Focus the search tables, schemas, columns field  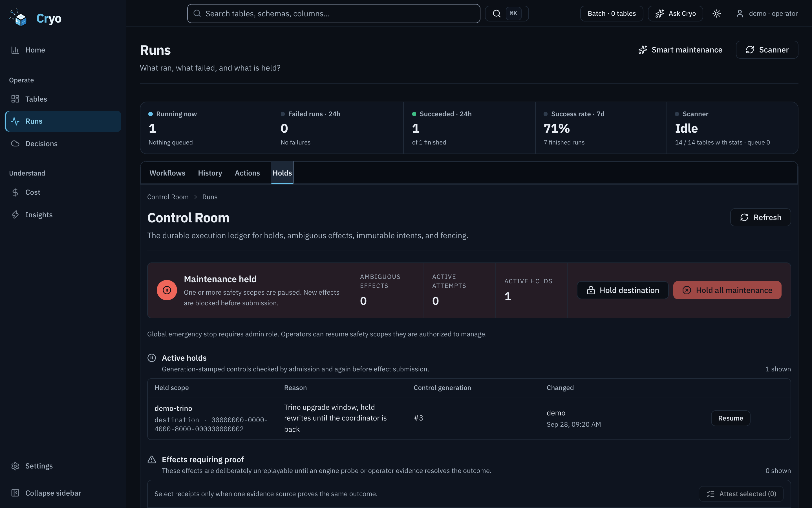(x=334, y=14)
